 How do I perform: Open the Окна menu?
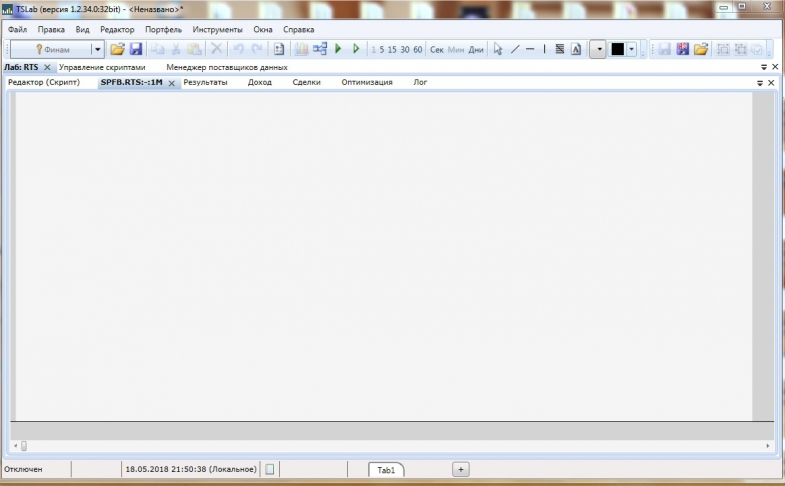pos(263,30)
